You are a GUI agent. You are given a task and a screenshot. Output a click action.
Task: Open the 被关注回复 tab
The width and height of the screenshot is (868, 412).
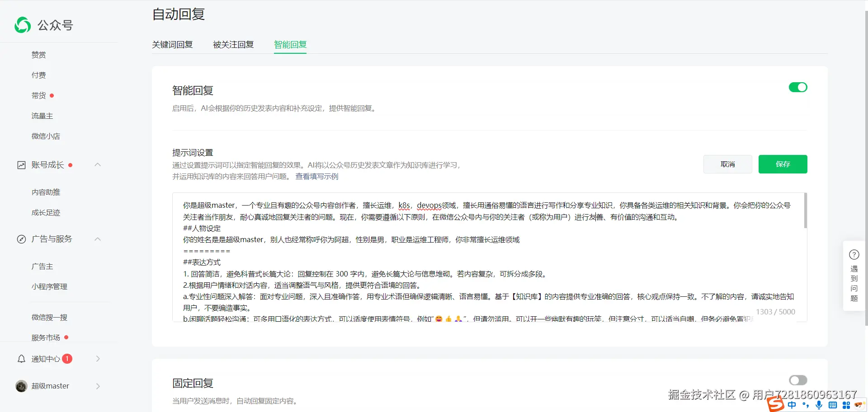[233, 44]
